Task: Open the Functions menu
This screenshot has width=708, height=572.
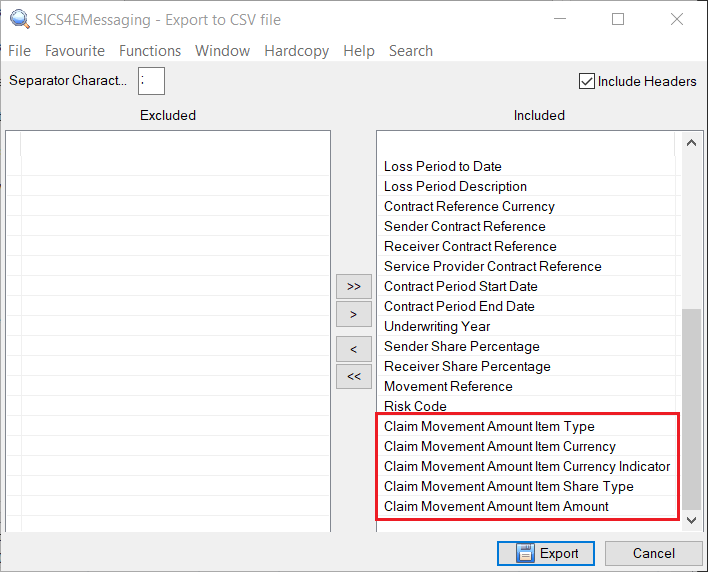Action: [150, 51]
